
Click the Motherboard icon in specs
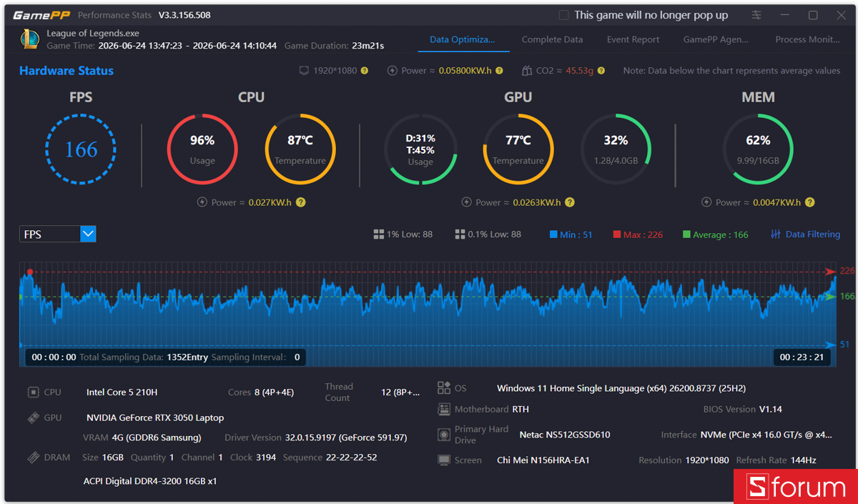[443, 410]
